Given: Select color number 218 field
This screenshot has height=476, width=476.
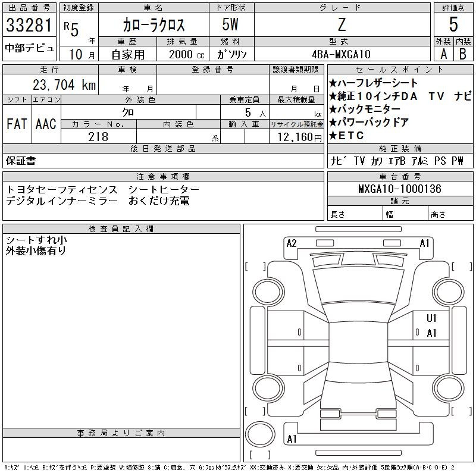Looking at the screenshot, I should 98,137.
